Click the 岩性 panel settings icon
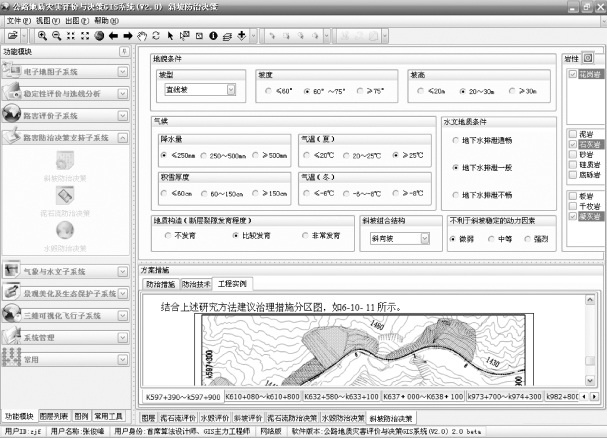This screenshot has width=607, height=438. point(588,58)
